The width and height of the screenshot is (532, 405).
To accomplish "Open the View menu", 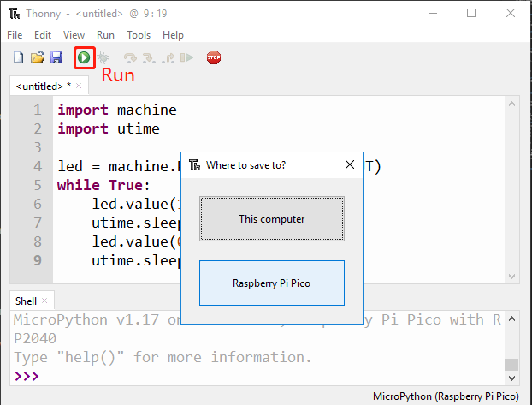I will 74,35.
